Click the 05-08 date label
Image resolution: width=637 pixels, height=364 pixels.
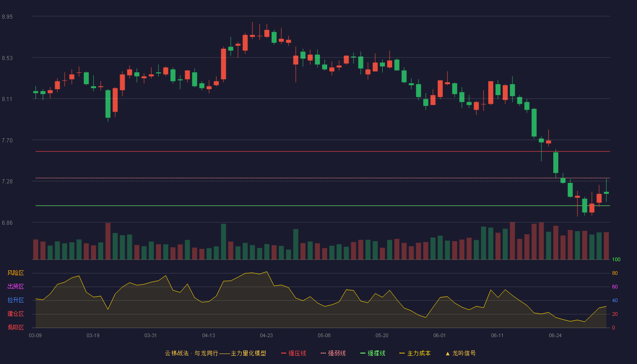tap(324, 335)
